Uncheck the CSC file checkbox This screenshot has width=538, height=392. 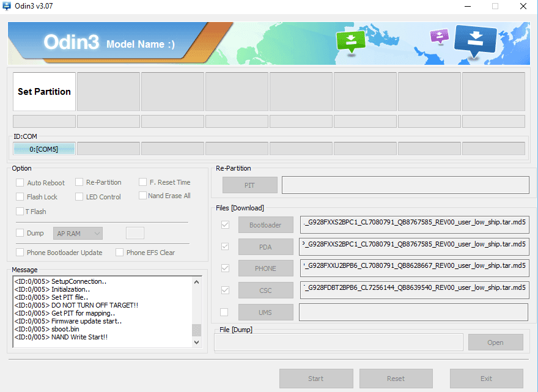coord(225,290)
